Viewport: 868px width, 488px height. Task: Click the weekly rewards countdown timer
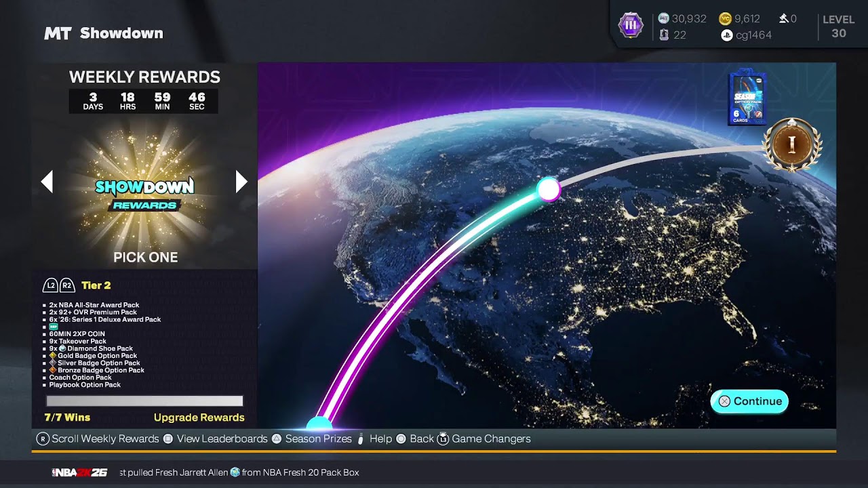click(x=144, y=101)
